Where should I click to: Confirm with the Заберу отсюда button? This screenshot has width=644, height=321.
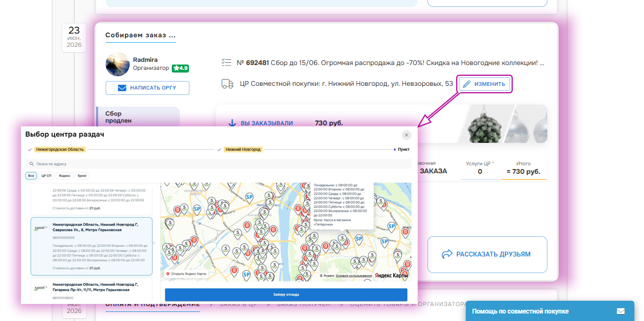tap(286, 294)
